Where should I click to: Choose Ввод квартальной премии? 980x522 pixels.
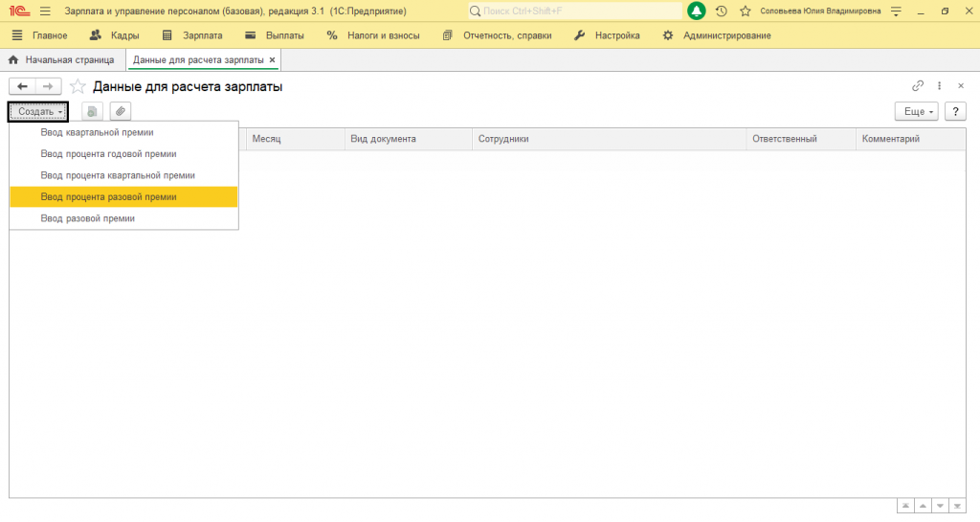pos(123,132)
